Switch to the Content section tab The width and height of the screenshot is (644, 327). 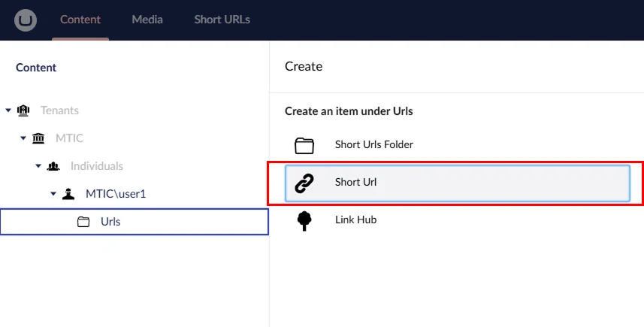[80, 20]
